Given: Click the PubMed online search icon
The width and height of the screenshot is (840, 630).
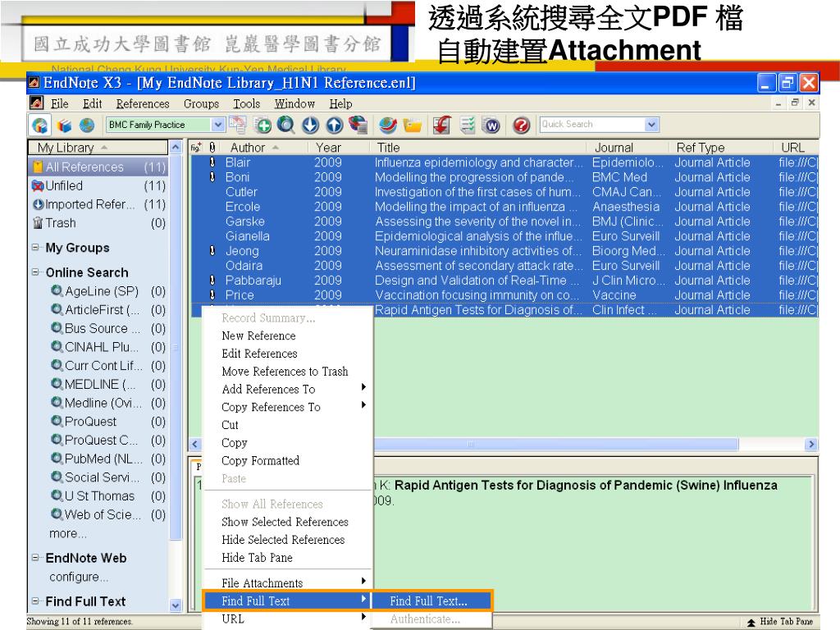Looking at the screenshot, I should [x=57, y=459].
